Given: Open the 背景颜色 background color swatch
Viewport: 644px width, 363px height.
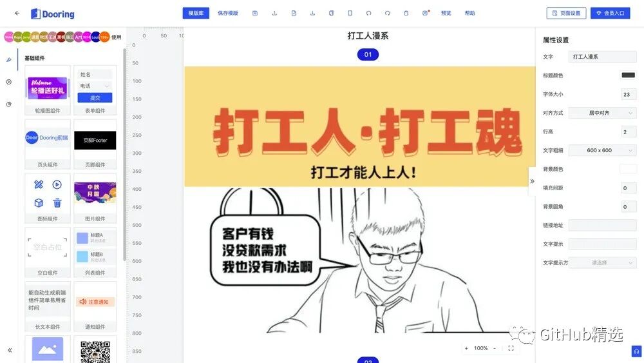Looking at the screenshot, I should [629, 169].
